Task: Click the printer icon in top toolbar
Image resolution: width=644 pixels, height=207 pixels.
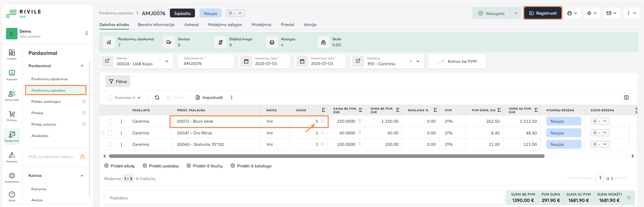Action: click(570, 13)
